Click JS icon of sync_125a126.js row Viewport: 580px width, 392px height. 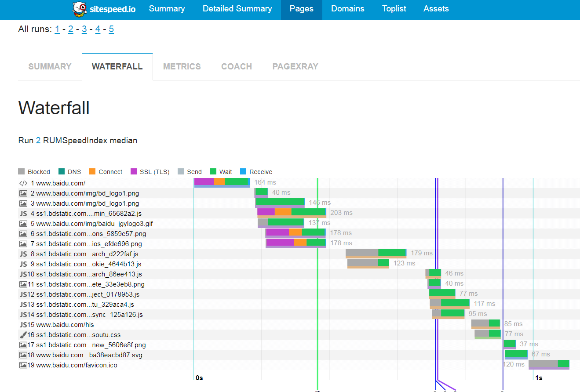pyautogui.click(x=23, y=315)
